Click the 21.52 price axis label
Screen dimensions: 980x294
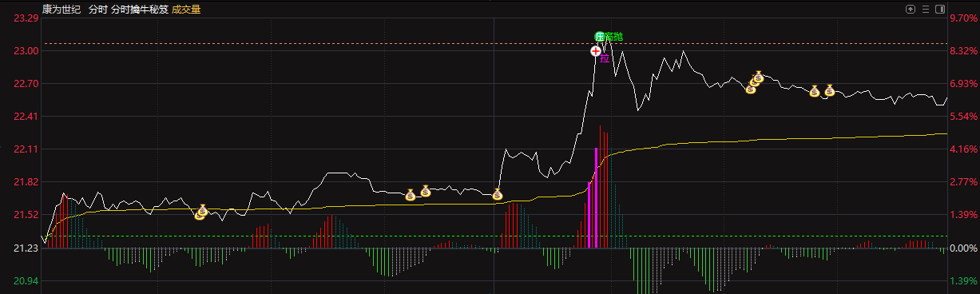coord(26,215)
